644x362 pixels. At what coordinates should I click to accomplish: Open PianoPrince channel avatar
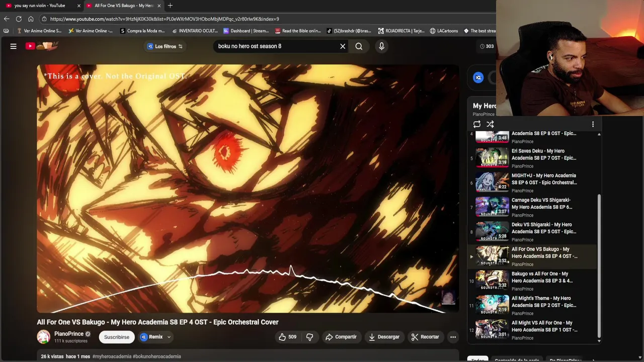(x=44, y=337)
